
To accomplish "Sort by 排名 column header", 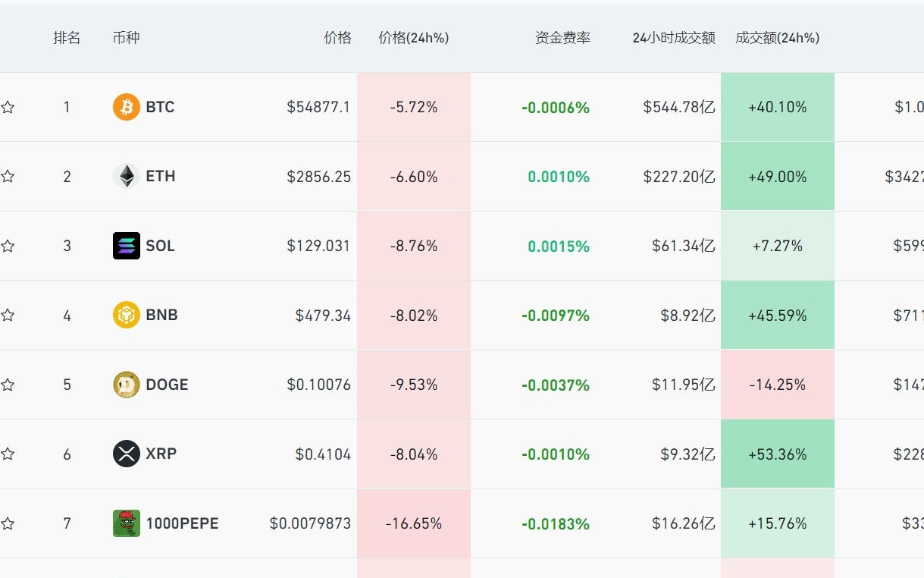I will pos(67,38).
